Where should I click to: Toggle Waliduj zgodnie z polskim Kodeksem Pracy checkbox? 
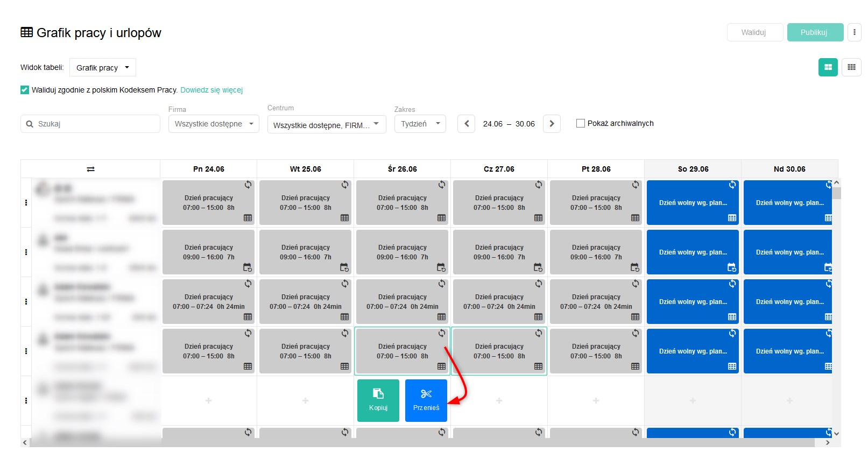coord(25,90)
